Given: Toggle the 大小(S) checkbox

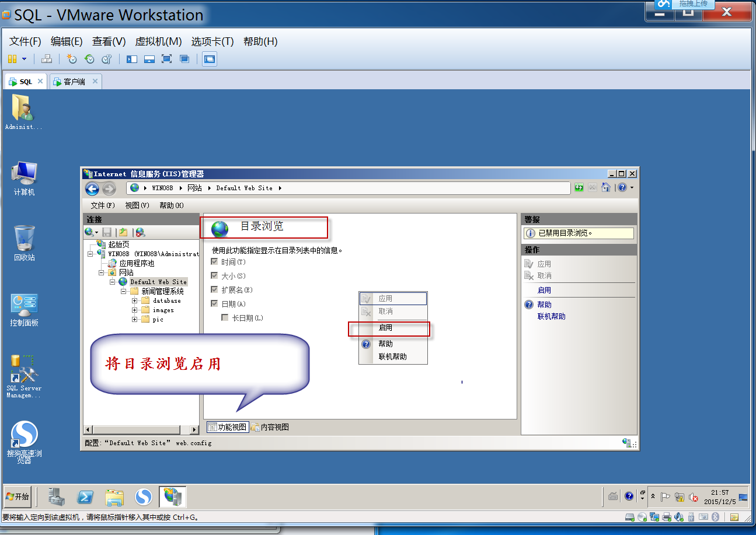Looking at the screenshot, I should pos(214,275).
